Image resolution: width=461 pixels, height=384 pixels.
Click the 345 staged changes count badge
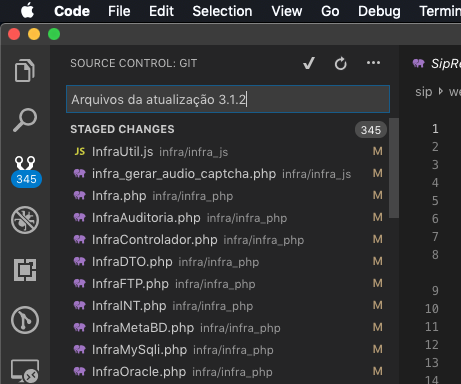click(371, 130)
